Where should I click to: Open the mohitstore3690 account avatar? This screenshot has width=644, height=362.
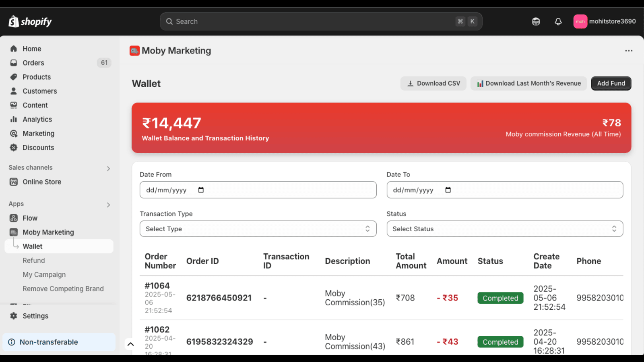[x=580, y=22]
